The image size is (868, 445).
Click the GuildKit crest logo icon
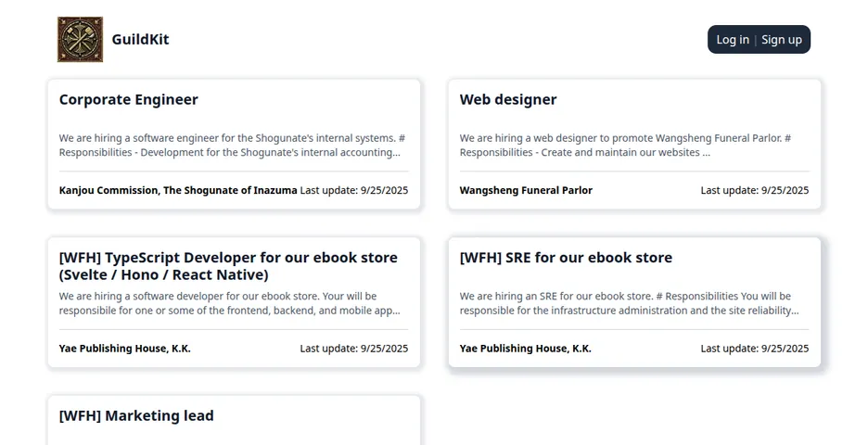[81, 39]
